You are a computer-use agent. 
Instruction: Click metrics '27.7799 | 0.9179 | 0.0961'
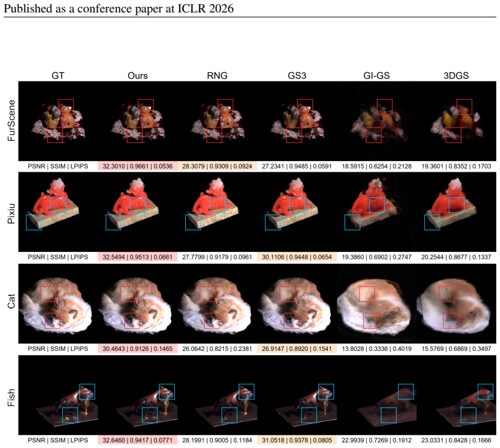[x=217, y=257]
